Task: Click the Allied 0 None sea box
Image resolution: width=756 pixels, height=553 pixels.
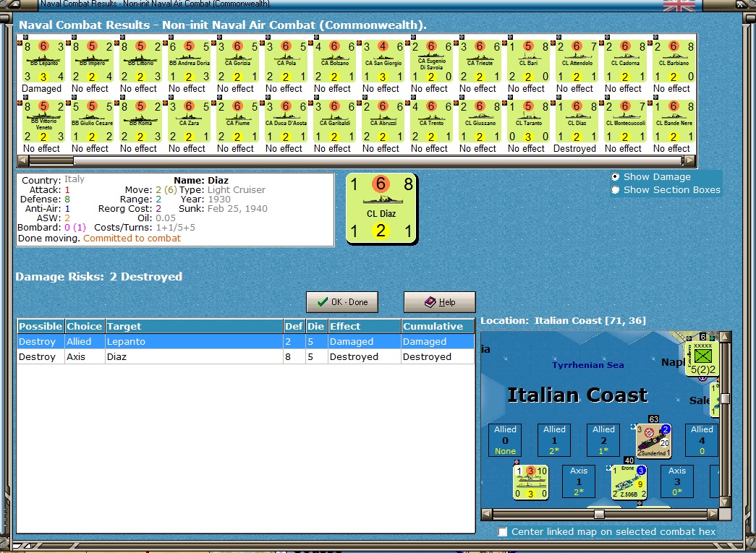Action: (x=505, y=440)
